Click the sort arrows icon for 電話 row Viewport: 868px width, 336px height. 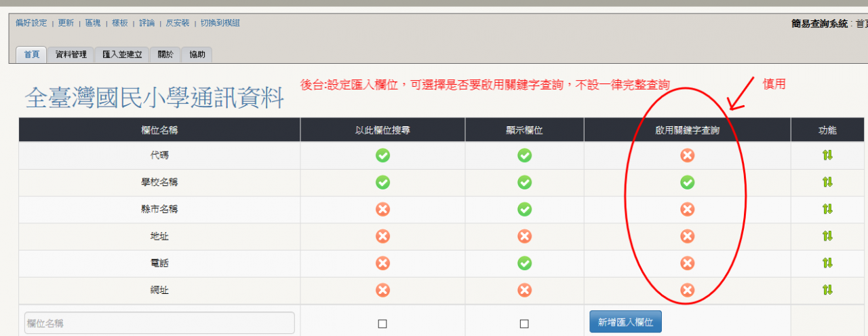[827, 263]
